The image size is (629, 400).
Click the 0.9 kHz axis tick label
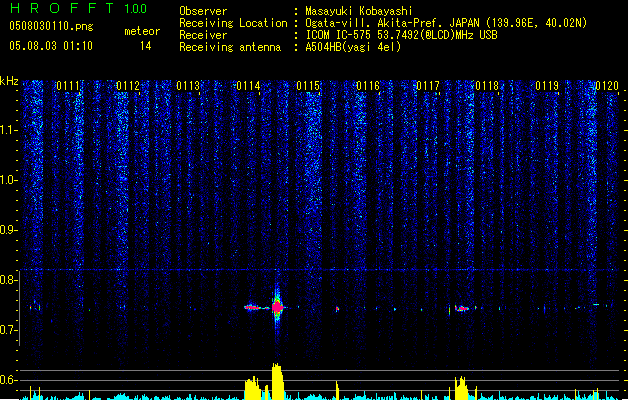click(9, 230)
